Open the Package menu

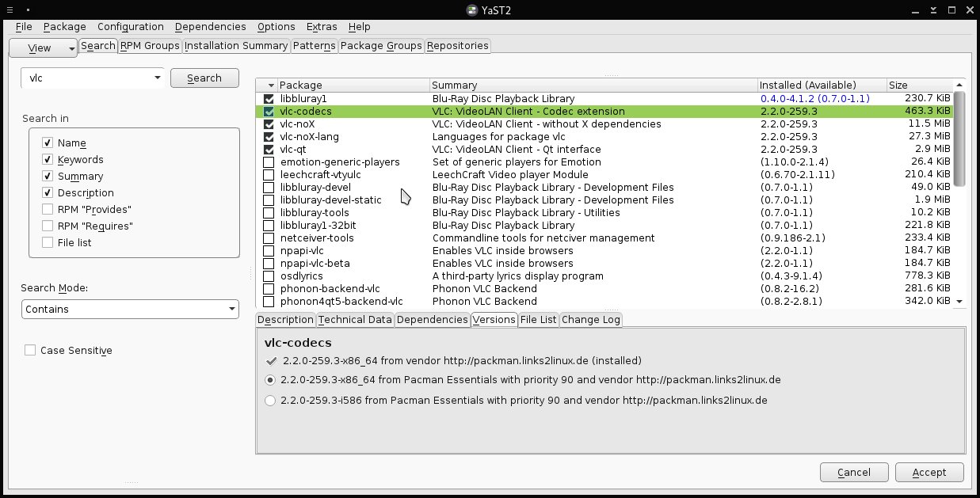click(x=64, y=26)
